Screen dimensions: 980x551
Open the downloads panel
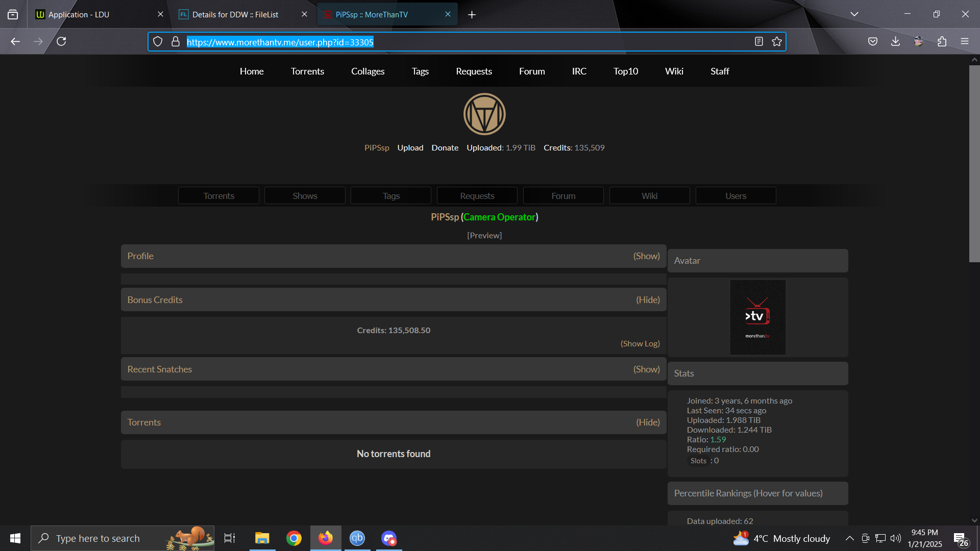[895, 41]
